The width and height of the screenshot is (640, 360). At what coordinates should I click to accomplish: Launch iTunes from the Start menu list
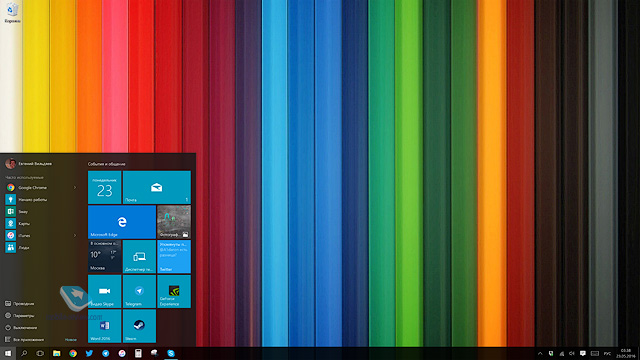[41, 236]
